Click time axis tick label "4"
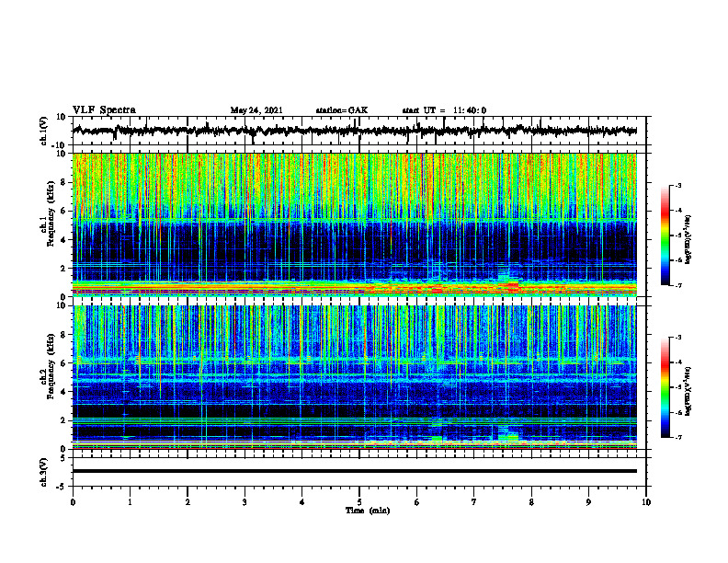Screen dimensions: 728x563 tap(302, 502)
